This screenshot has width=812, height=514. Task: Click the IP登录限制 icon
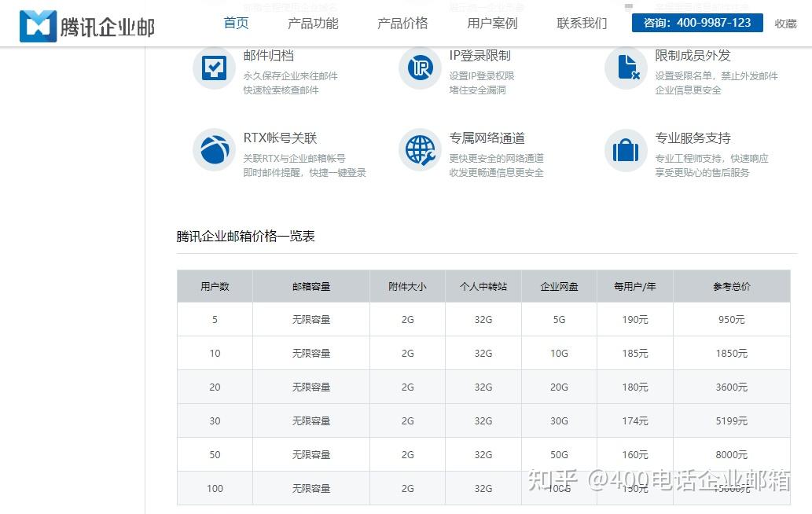pos(420,68)
